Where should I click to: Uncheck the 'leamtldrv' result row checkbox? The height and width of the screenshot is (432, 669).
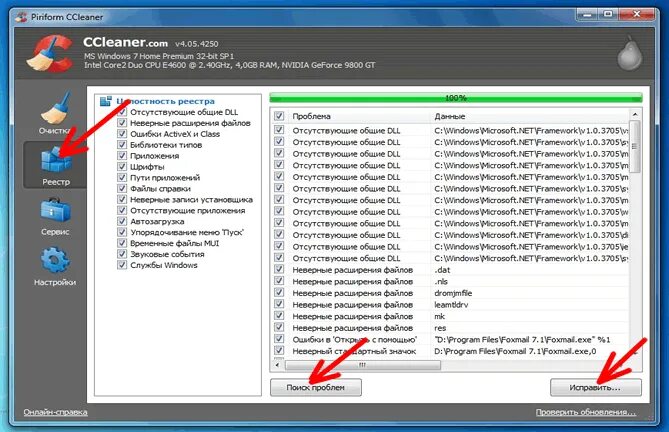[279, 304]
